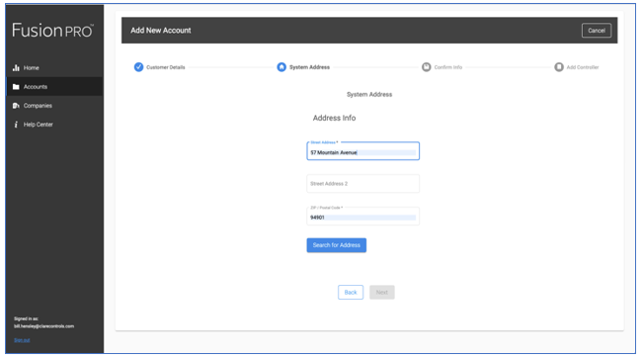Click the Accounts folder icon
This screenshot has height=358, width=644.
(16, 87)
